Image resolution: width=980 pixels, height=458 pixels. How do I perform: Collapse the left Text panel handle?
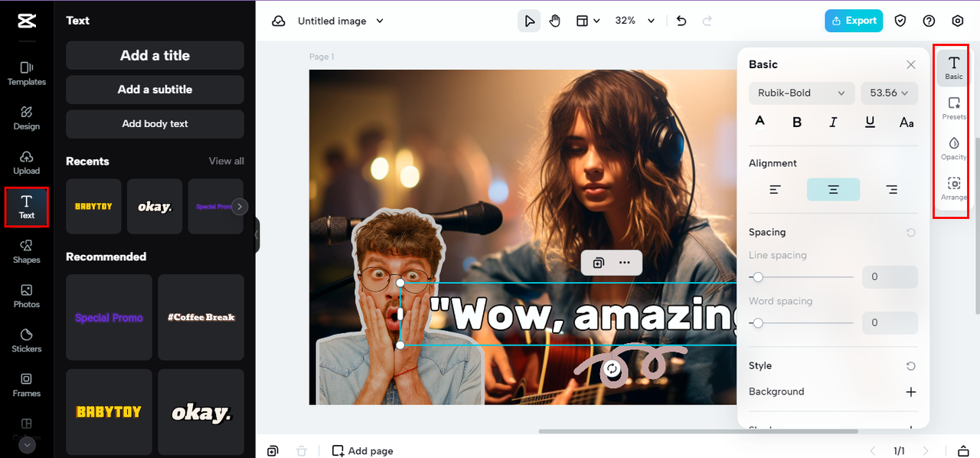(x=257, y=234)
